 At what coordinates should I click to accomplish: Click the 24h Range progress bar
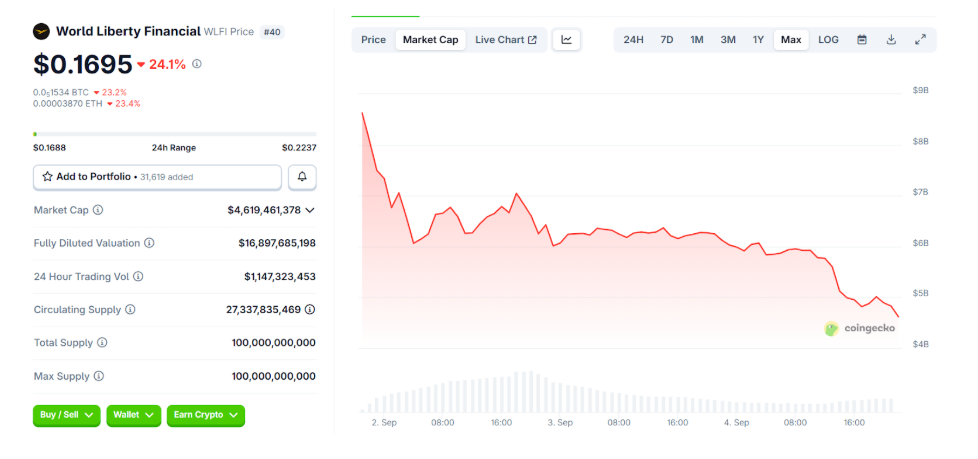click(175, 134)
